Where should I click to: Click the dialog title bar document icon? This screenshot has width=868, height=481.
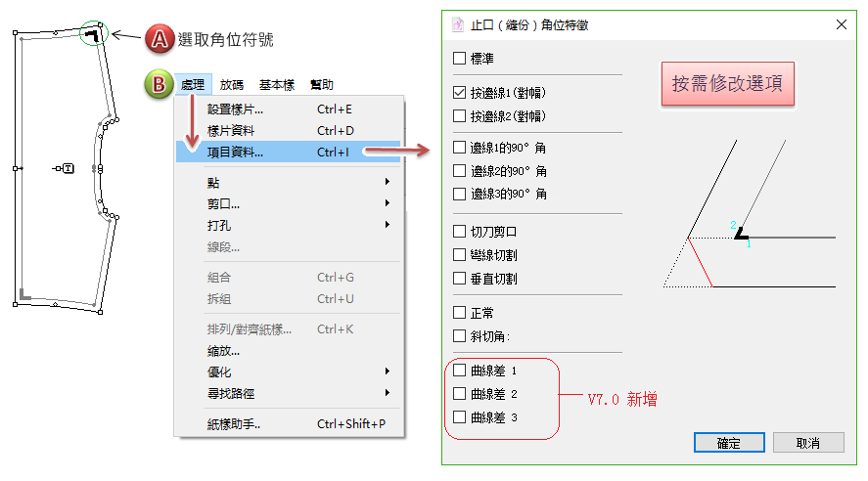click(457, 24)
